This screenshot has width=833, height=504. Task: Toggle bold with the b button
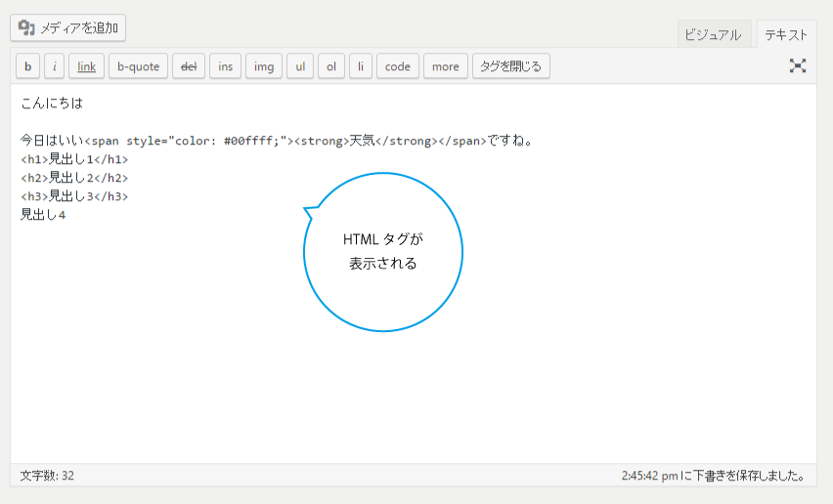pos(27,66)
